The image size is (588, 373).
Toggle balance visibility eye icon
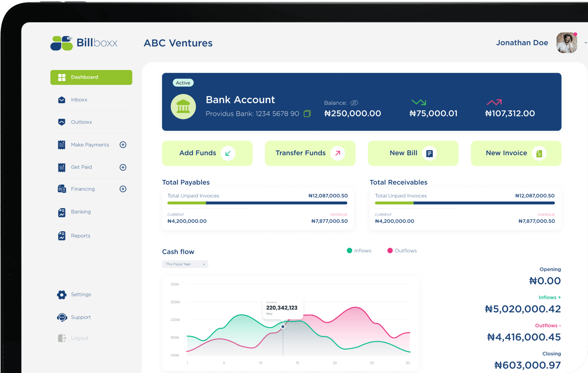(x=354, y=103)
